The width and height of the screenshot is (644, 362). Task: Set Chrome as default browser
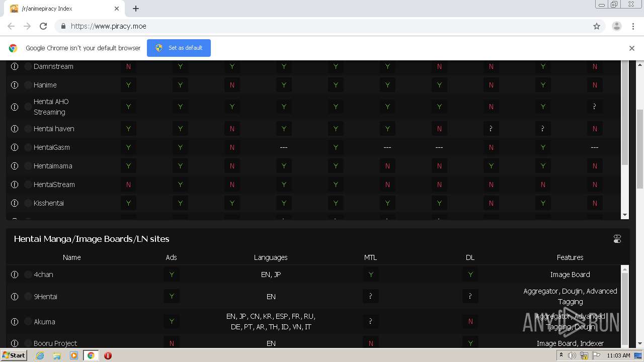click(179, 48)
